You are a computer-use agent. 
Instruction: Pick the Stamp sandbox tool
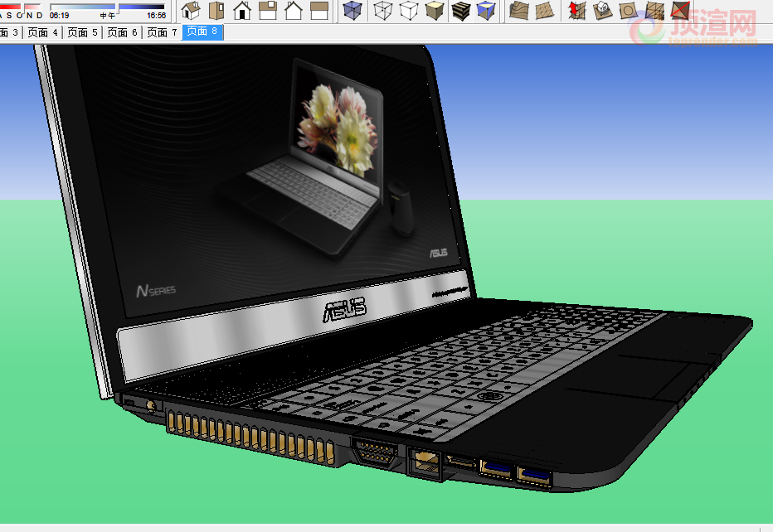(602, 10)
